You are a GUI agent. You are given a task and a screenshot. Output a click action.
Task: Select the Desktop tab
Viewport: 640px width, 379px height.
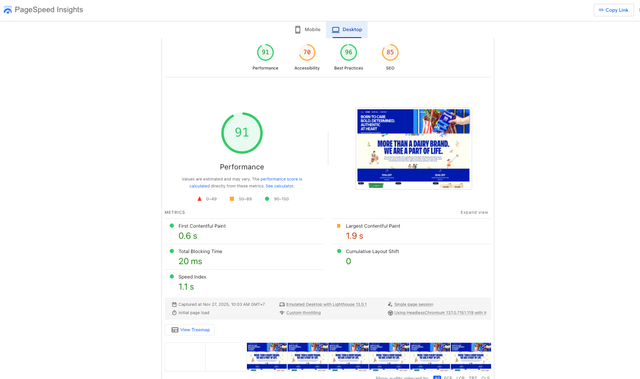(347, 29)
